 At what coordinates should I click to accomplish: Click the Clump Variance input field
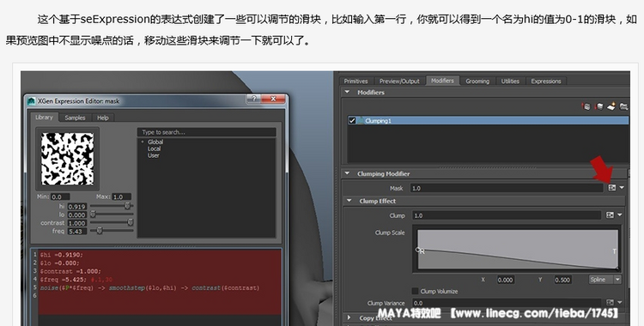(507, 303)
